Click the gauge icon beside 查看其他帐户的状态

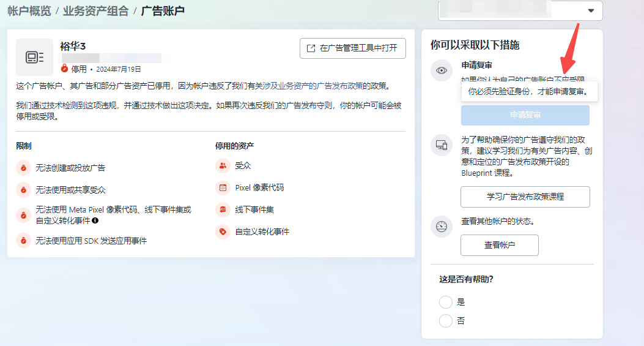tap(442, 227)
